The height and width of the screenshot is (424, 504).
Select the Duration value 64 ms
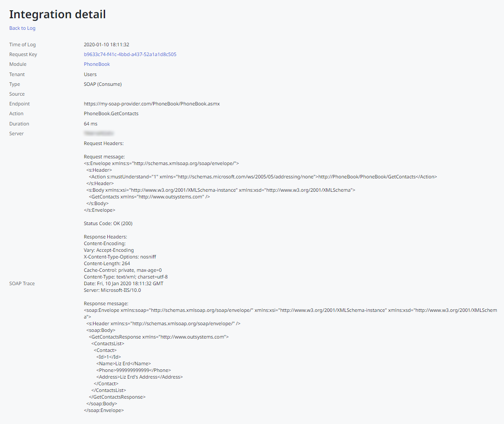point(90,124)
